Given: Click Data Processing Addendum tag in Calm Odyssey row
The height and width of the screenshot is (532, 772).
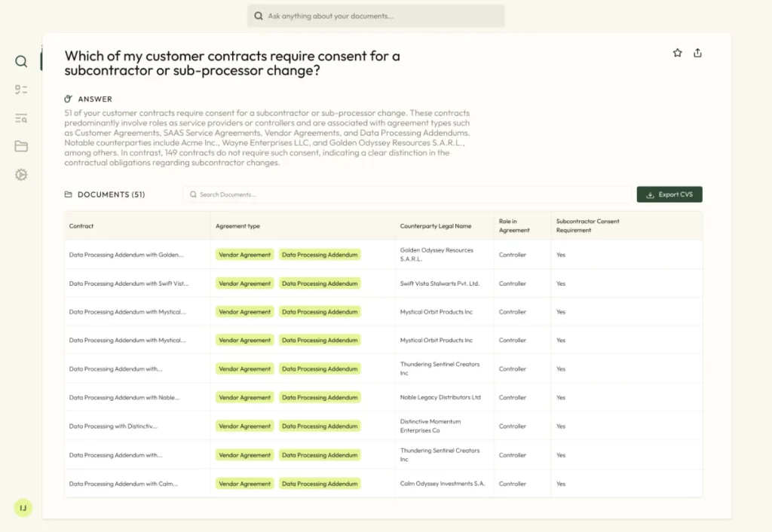Looking at the screenshot, I should pos(320,484).
